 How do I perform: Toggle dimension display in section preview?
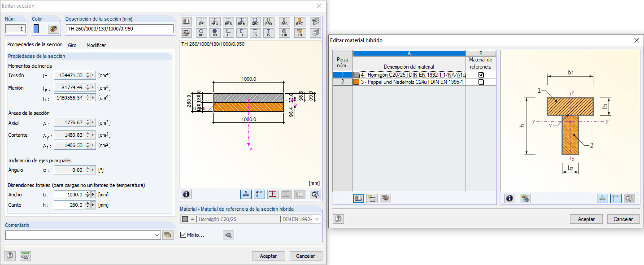tap(246, 194)
